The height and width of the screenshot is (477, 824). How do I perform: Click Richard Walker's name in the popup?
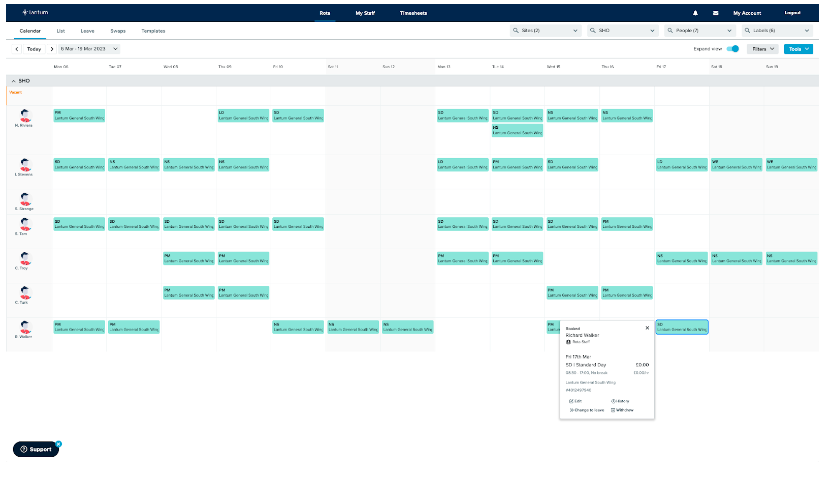click(x=582, y=335)
